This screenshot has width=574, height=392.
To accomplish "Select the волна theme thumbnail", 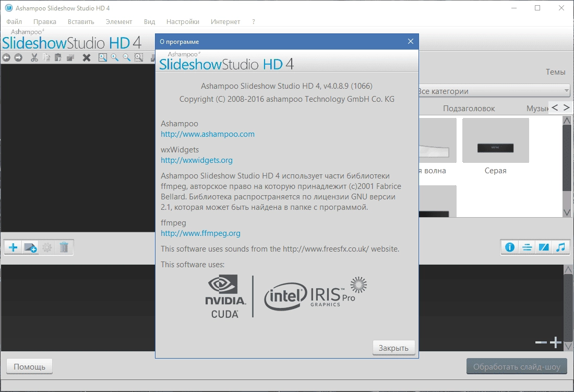I will click(437, 140).
